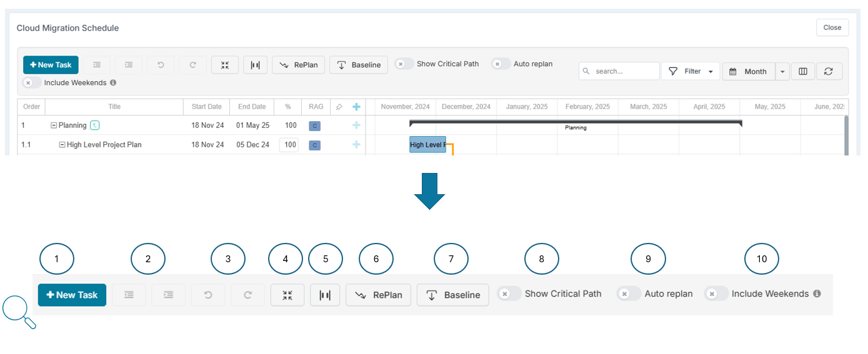Click the refresh icon at toolbar's right end
868x354 pixels.
(x=829, y=71)
